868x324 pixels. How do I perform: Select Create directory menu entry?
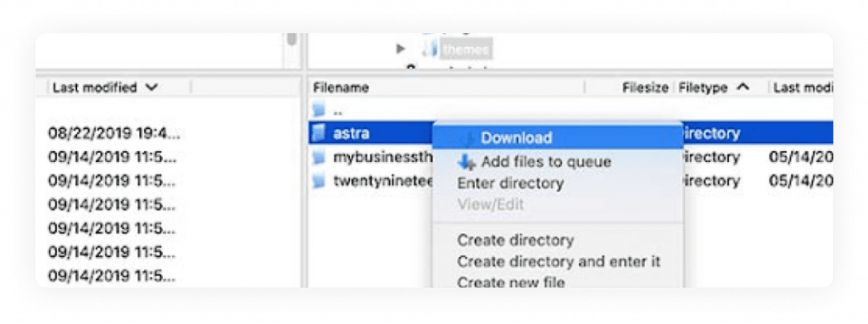[515, 240]
